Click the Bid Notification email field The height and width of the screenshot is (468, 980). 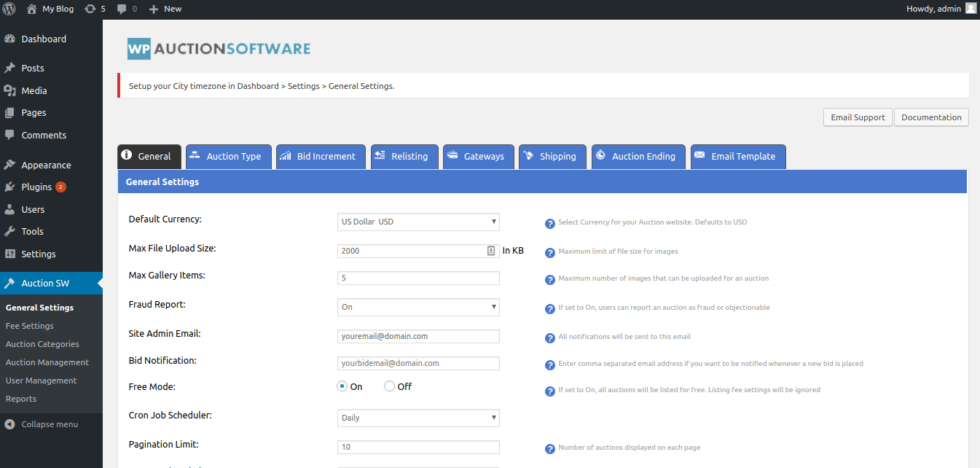418,363
